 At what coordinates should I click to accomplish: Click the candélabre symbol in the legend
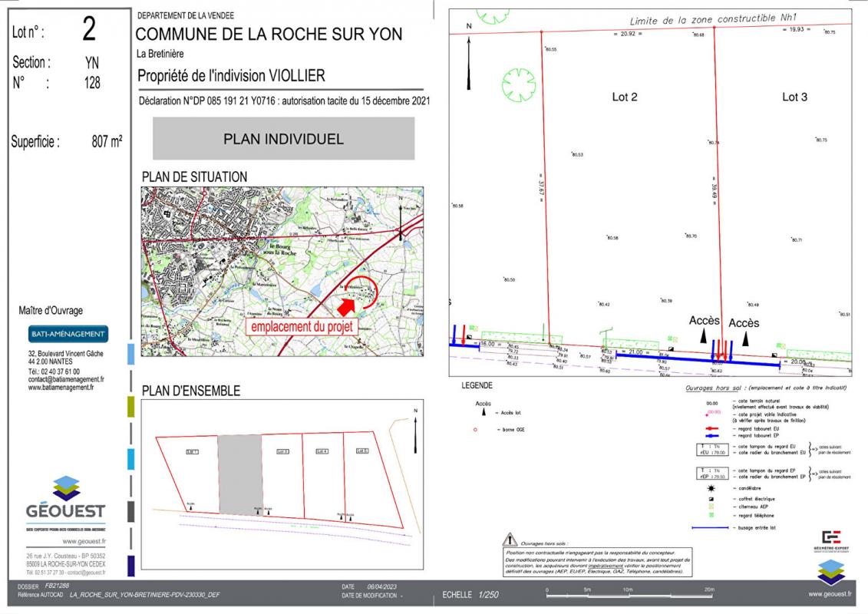click(x=711, y=488)
